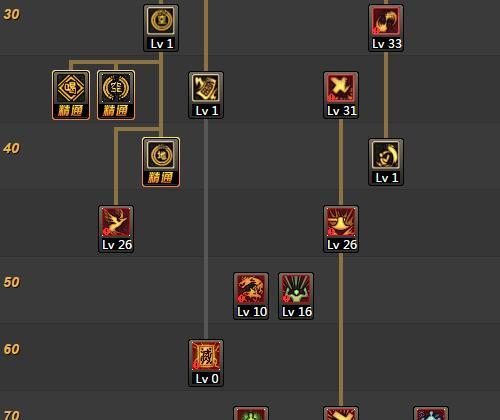
Task: Click the orange cross skill icon at level 70
Action: (x=341, y=413)
